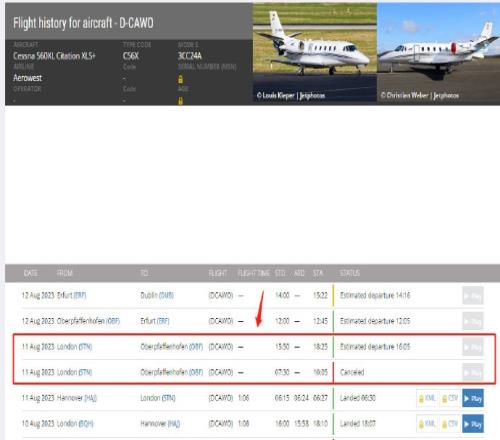Download KML for the 10 Aug flight

point(427,424)
